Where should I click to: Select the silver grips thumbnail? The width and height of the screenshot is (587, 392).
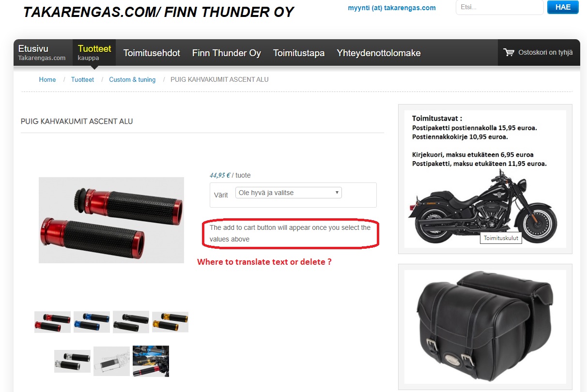click(x=73, y=361)
